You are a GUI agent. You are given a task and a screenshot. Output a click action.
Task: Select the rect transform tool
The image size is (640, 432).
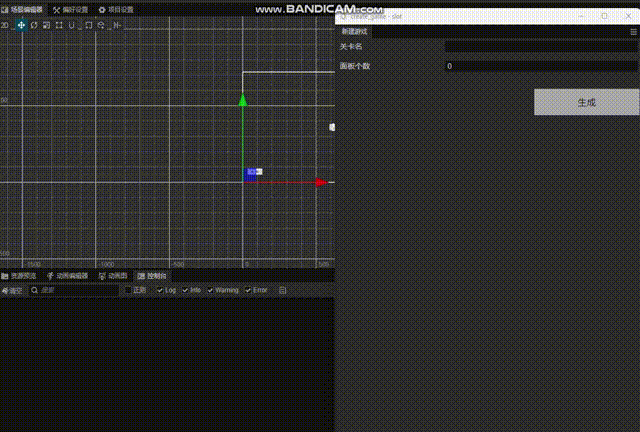(x=59, y=25)
